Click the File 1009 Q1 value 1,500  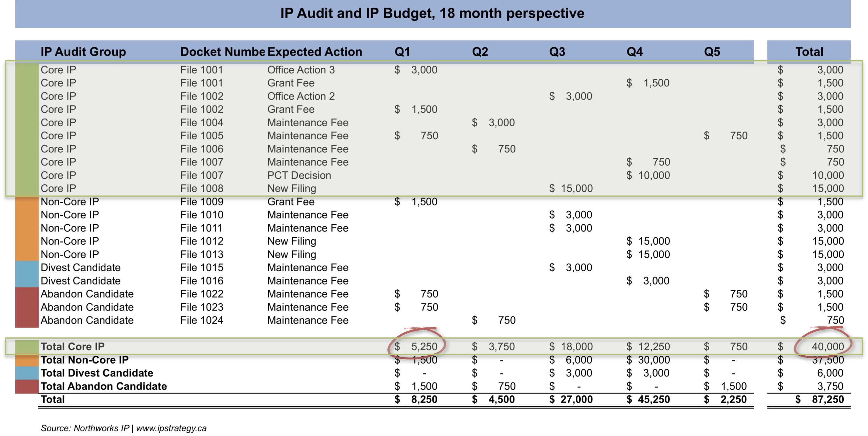(x=424, y=202)
